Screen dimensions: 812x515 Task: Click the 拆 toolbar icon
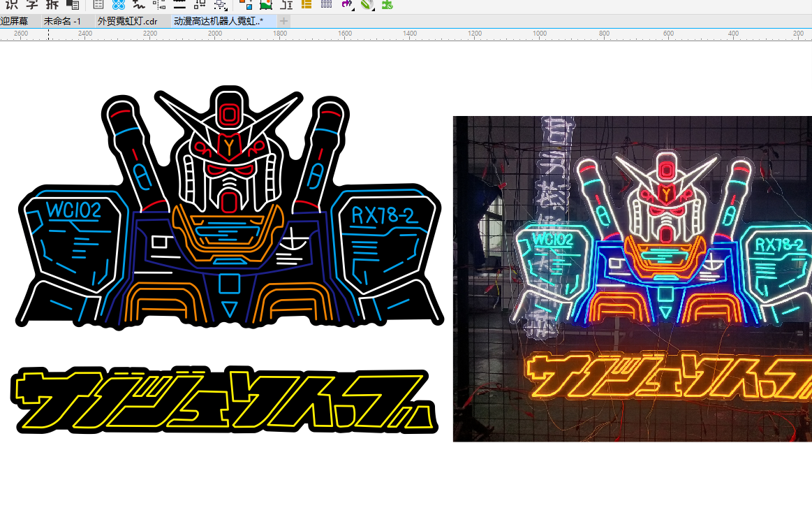tap(52, 5)
